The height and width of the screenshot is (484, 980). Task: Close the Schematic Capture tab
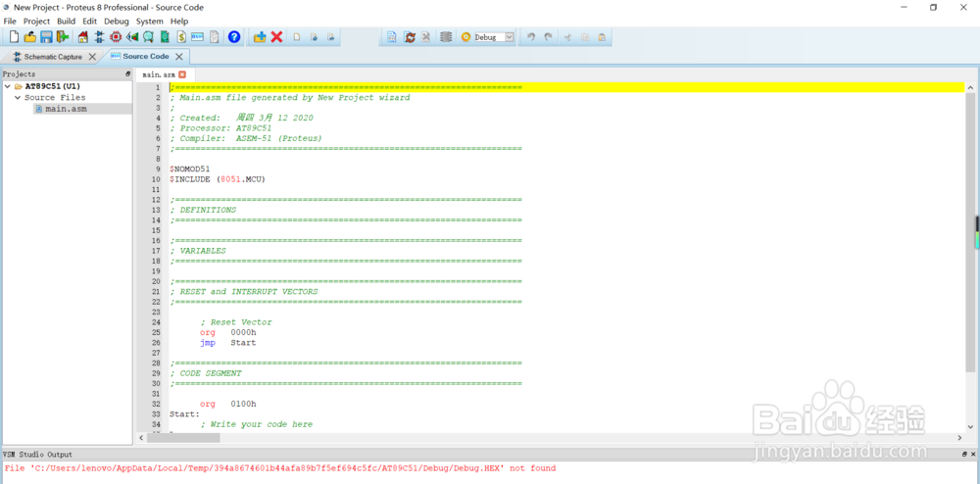tap(92, 57)
